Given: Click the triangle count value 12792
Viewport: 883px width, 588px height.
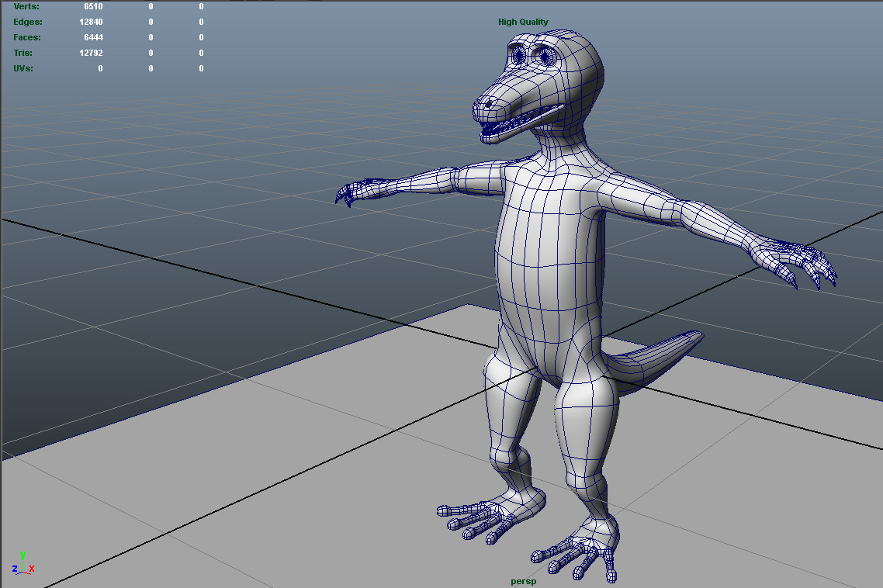Looking at the screenshot, I should (x=92, y=53).
